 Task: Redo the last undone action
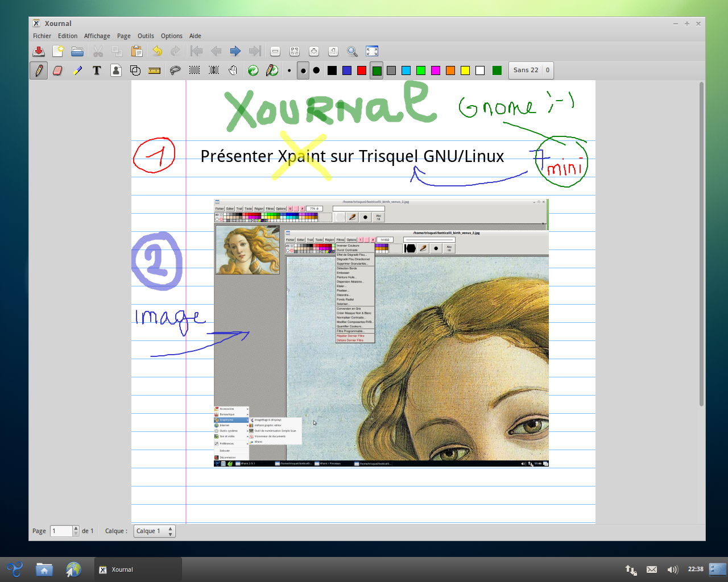(x=176, y=51)
